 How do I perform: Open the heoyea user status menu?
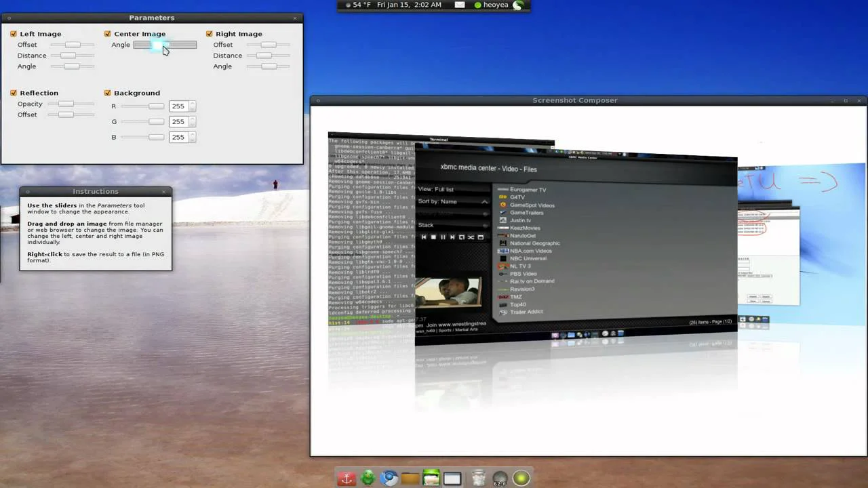tap(495, 5)
